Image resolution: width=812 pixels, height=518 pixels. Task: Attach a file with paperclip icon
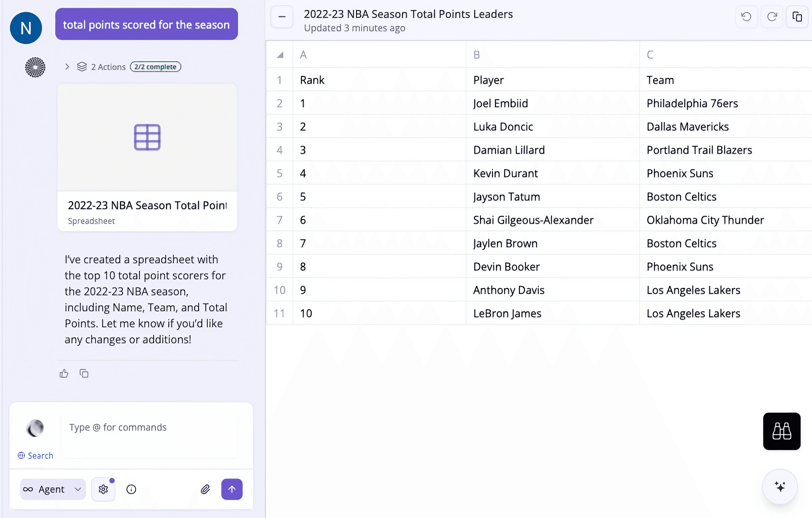(205, 489)
